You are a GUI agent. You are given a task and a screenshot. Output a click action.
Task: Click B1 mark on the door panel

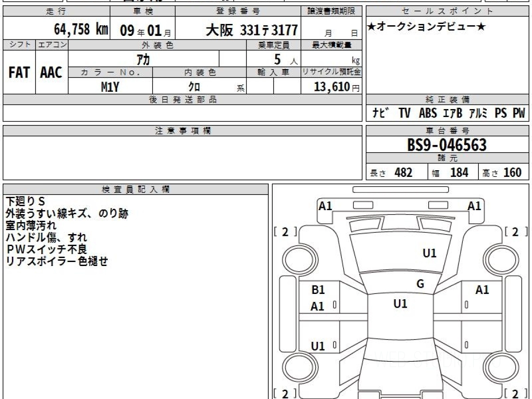[318, 290]
